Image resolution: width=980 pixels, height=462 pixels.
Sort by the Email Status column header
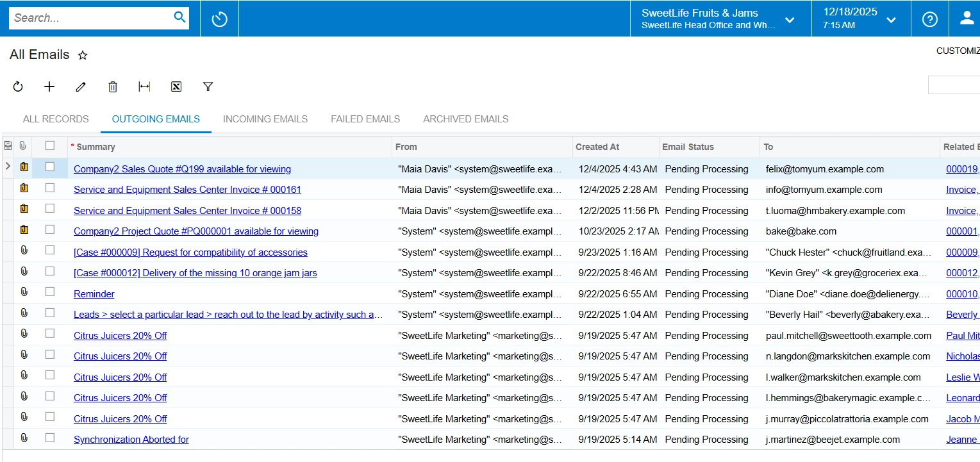pos(709,147)
